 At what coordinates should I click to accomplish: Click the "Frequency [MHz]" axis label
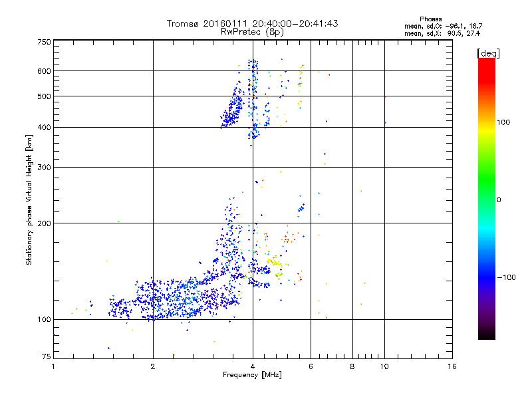252,375
